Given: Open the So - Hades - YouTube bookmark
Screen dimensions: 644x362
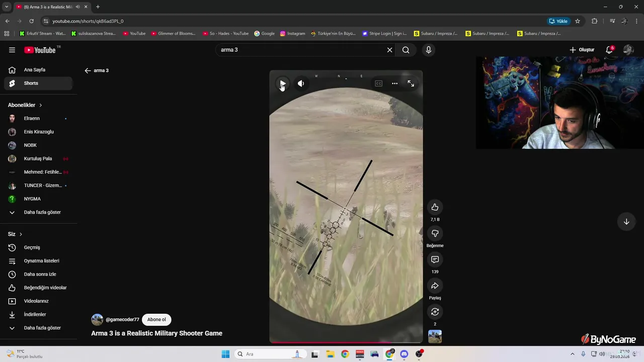Looking at the screenshot, I should tap(225, 34).
